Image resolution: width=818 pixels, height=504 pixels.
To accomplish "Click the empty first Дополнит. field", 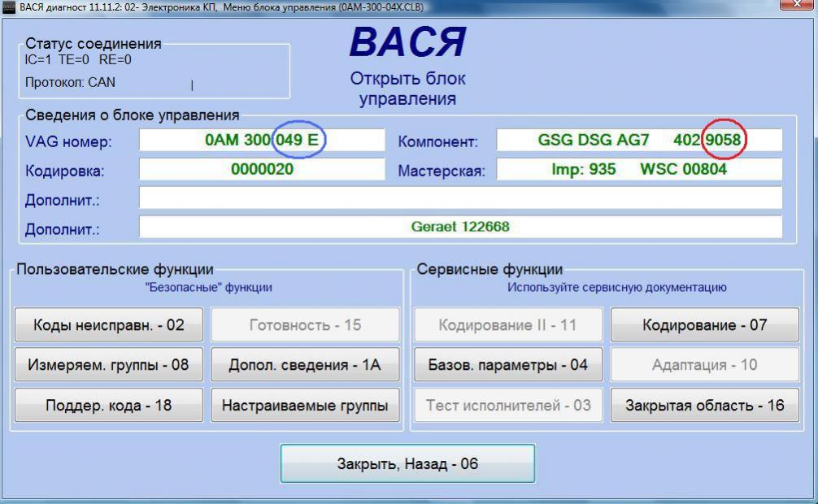I will click(461, 198).
